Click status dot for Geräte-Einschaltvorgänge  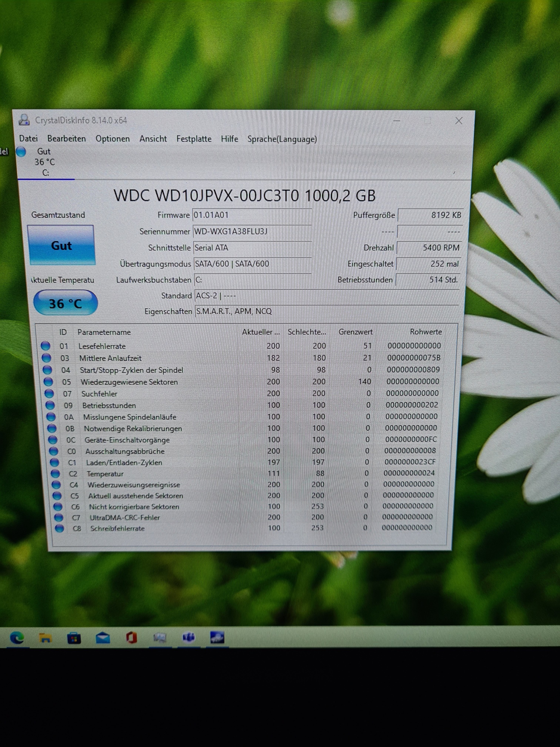pos(53,439)
